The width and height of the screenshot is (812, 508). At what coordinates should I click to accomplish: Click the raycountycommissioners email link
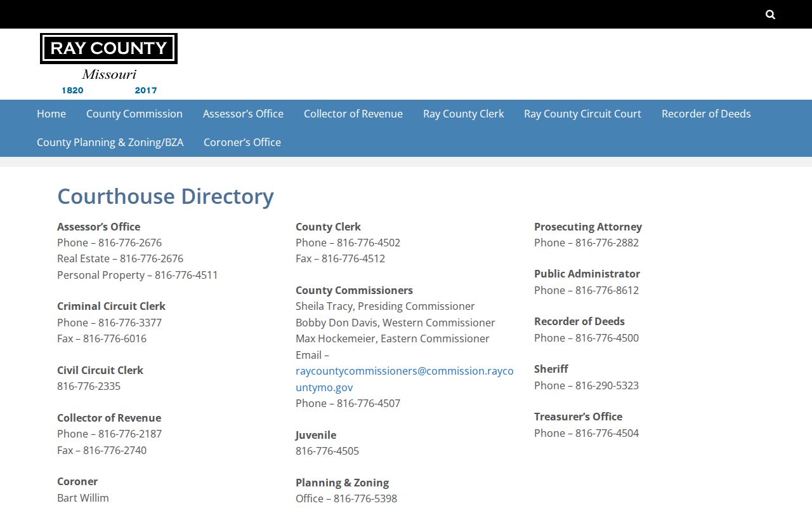pyautogui.click(x=405, y=379)
